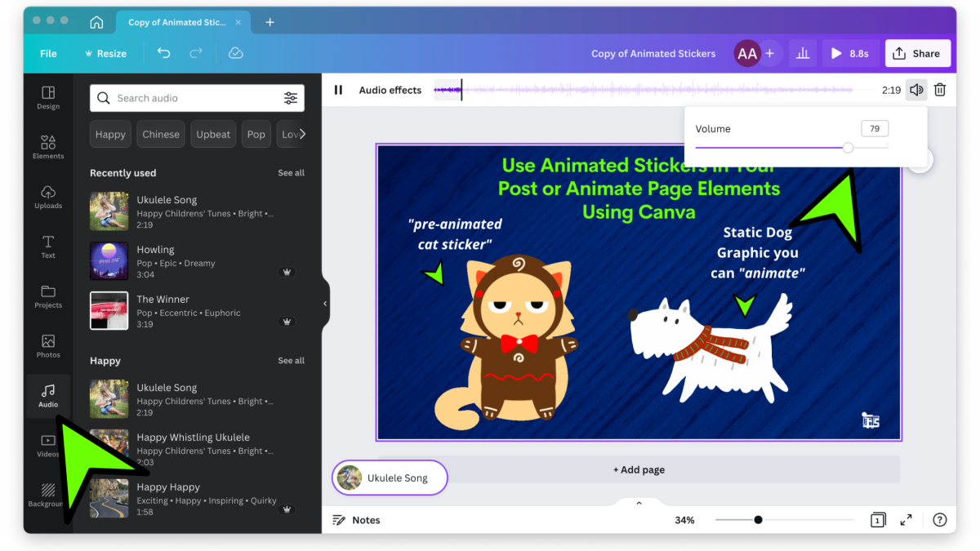Expand the page thumbnails strip below the canvas
Image resolution: width=980 pixels, height=551 pixels.
[x=639, y=503]
